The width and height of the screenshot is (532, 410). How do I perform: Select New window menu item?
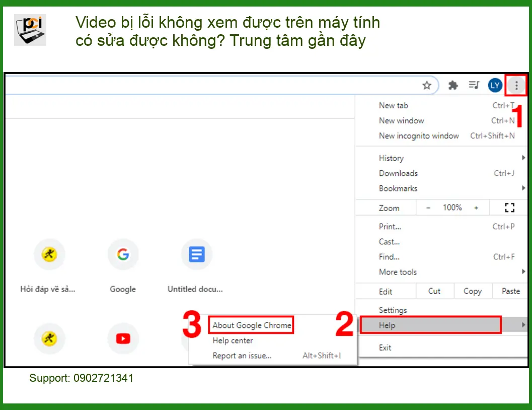pos(441,121)
